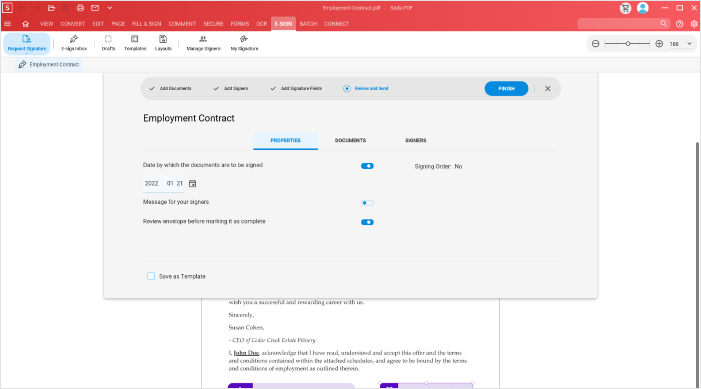The height and width of the screenshot is (389, 701).
Task: Zoom out with the minus icon
Action: (x=595, y=44)
